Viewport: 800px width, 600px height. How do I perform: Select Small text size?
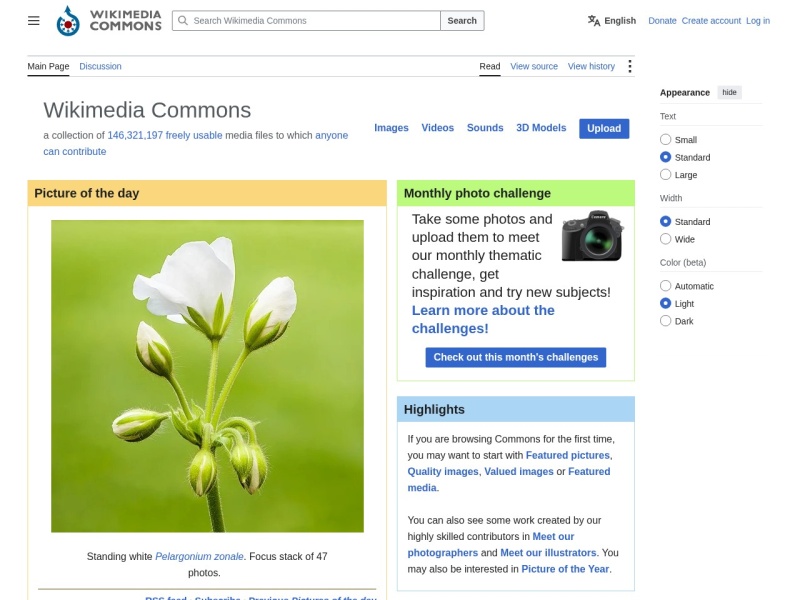click(665, 139)
